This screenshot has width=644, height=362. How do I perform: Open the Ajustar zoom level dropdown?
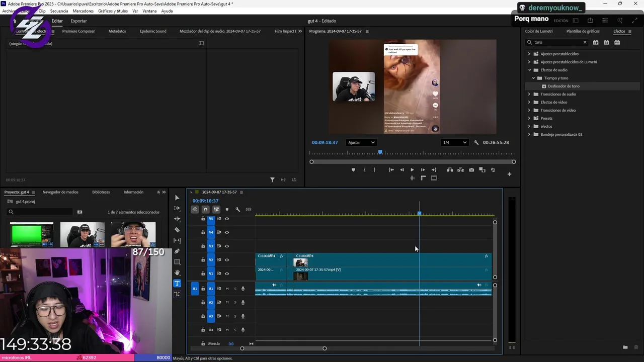point(361,142)
